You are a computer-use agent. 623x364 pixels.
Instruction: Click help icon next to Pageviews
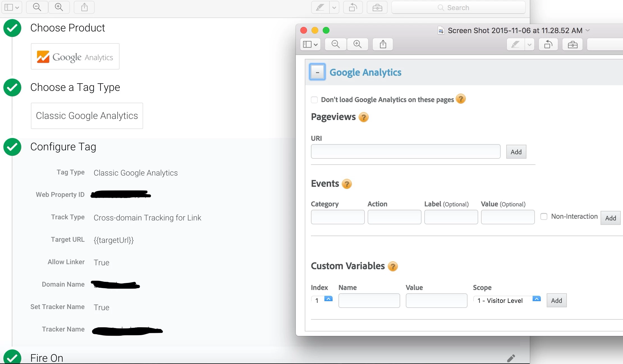pyautogui.click(x=364, y=117)
